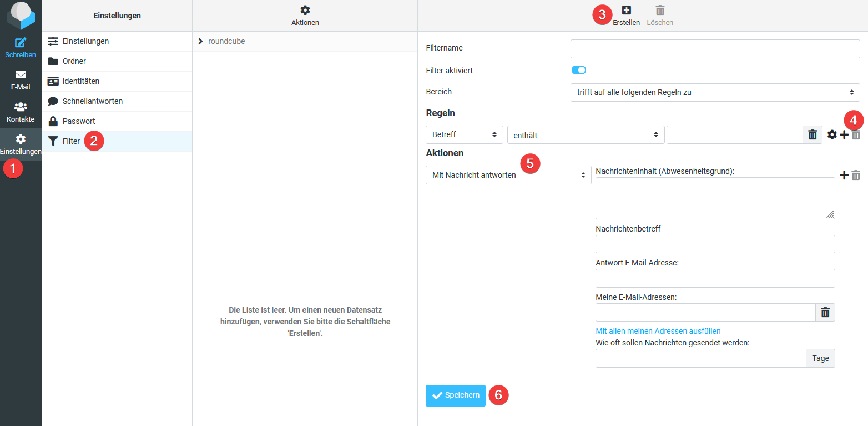Select Filter in settings menu
This screenshot has height=426, width=868.
click(71, 141)
